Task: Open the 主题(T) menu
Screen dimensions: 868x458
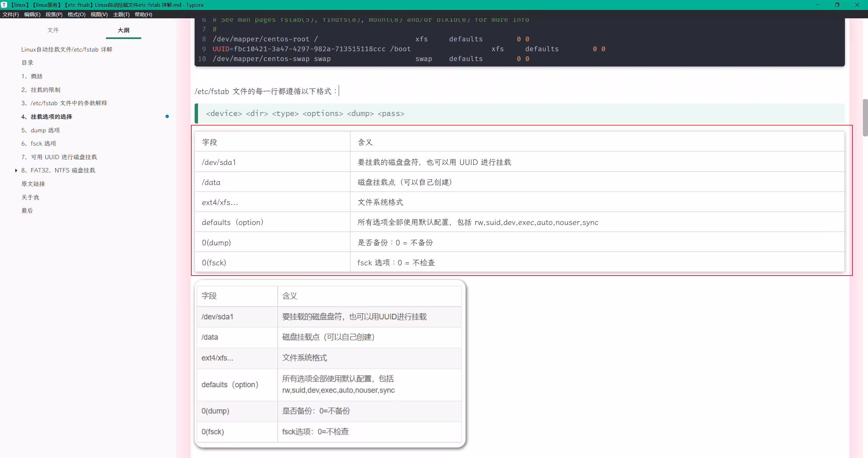Action: pyautogui.click(x=121, y=14)
